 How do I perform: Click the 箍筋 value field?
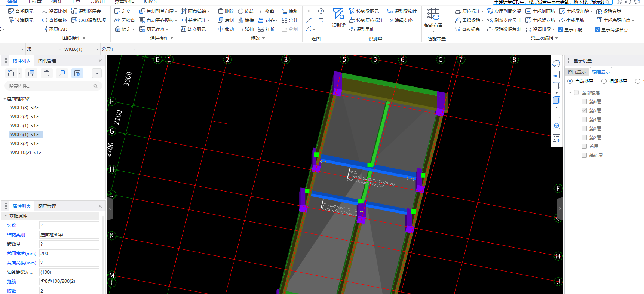[x=69, y=281]
